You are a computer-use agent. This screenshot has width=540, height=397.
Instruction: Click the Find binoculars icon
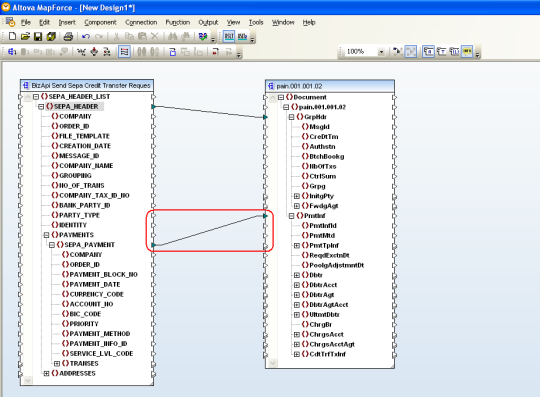[x=172, y=36]
